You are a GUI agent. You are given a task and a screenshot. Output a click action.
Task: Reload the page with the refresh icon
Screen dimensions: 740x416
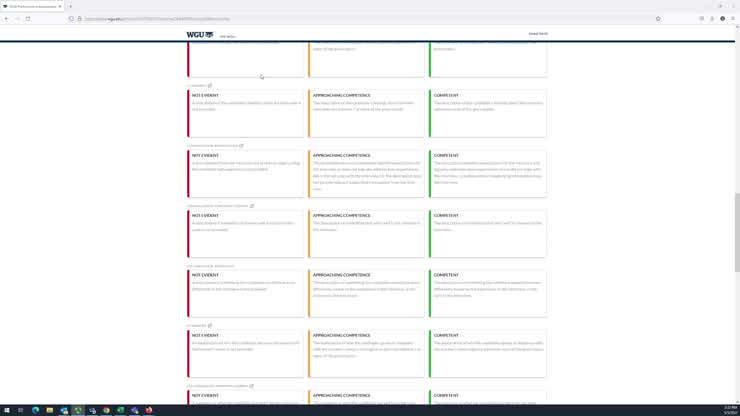(28, 18)
